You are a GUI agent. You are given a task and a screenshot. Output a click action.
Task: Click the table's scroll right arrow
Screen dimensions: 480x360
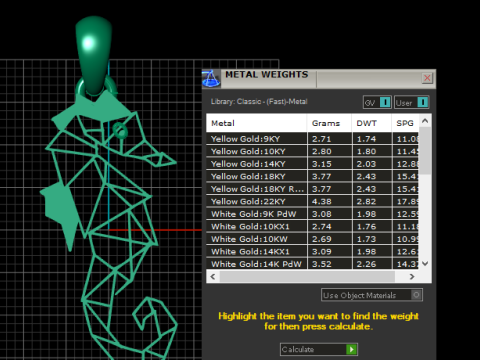point(412,276)
